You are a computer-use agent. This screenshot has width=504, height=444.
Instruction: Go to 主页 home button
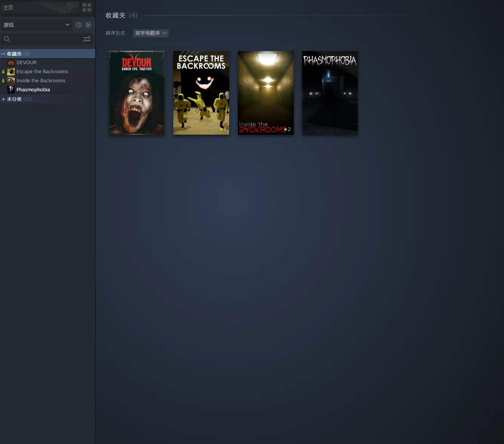coord(40,8)
